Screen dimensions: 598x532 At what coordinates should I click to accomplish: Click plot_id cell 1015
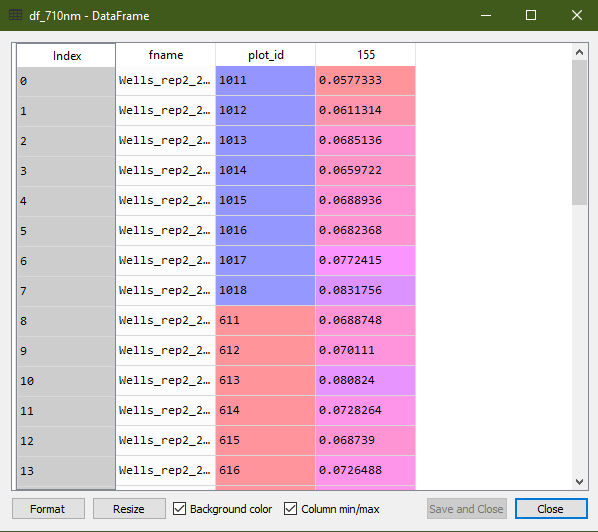point(265,201)
